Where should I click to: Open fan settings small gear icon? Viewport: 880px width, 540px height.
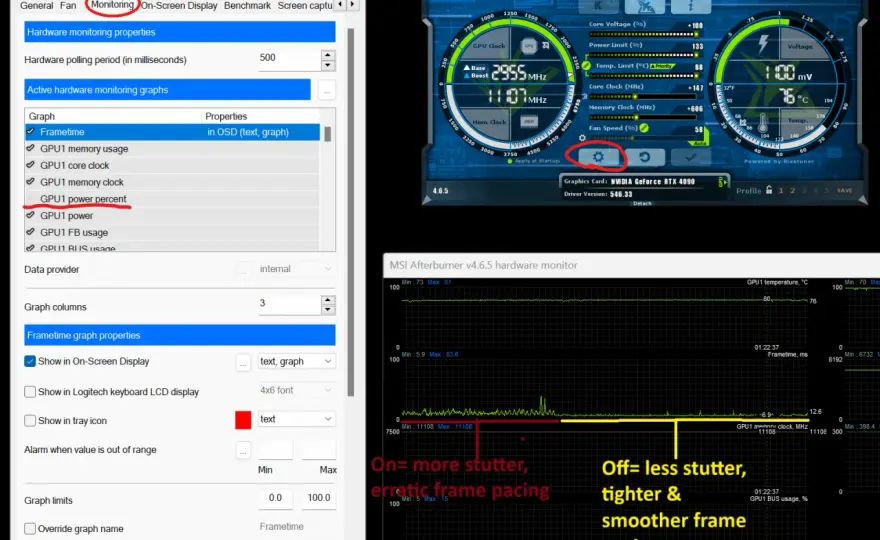[582, 138]
